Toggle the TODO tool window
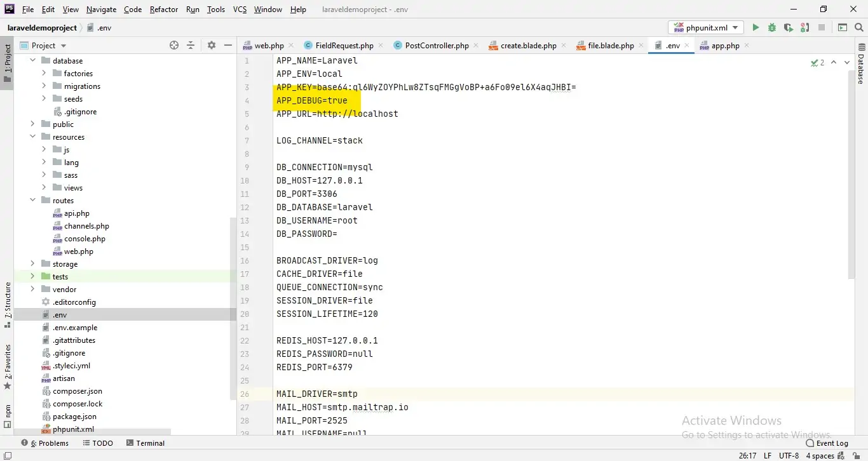 click(98, 443)
